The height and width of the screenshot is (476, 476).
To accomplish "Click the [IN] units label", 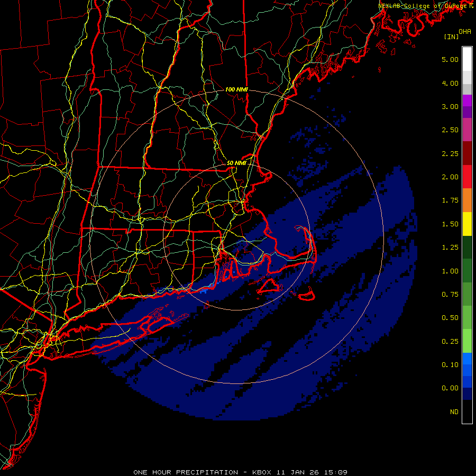I will point(451,36).
